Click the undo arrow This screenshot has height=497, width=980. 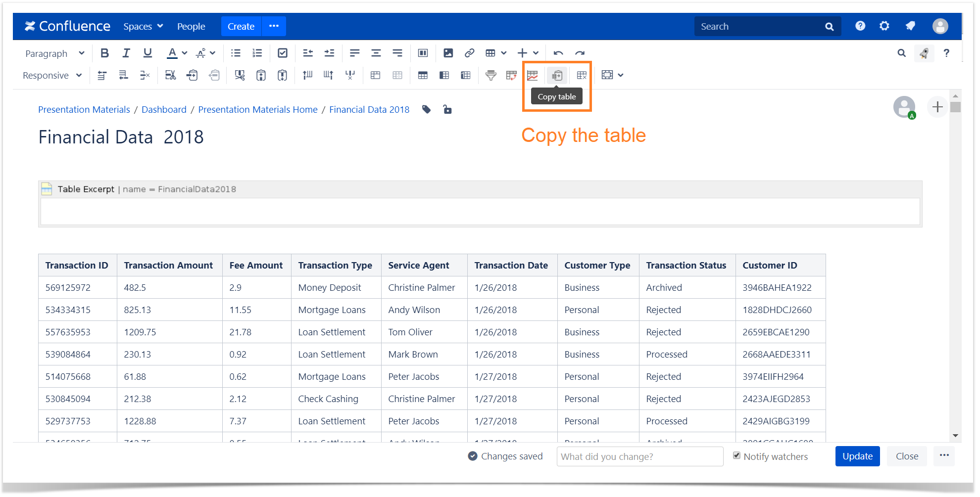558,53
